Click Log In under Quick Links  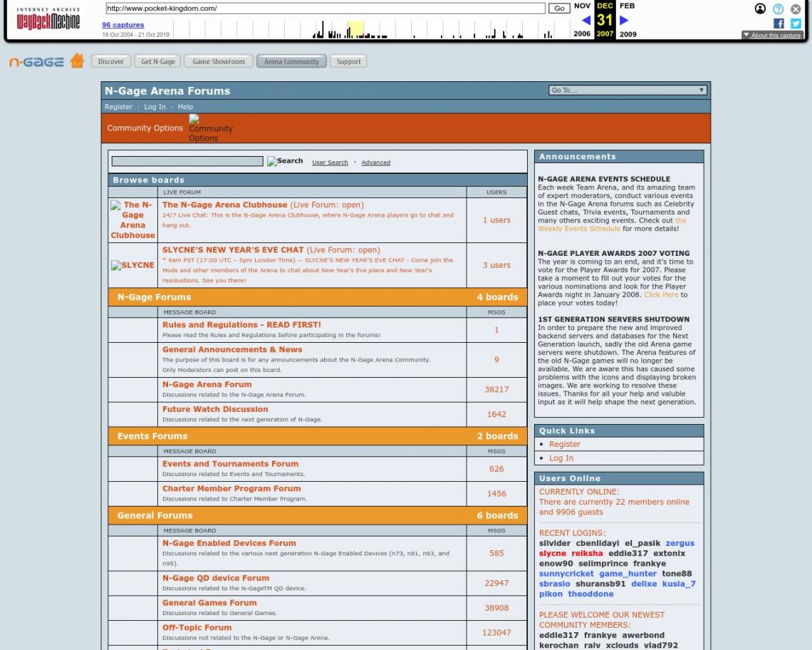[561, 458]
